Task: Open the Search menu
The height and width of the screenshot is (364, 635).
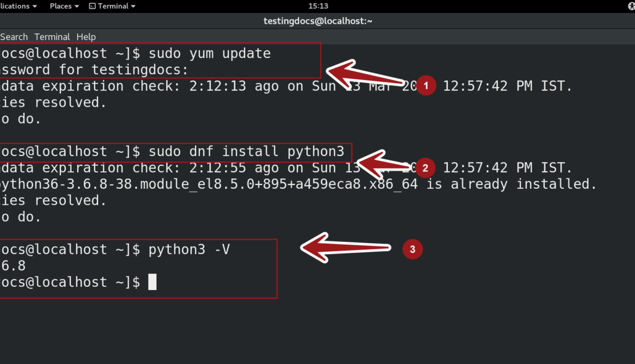Action: coord(14,37)
